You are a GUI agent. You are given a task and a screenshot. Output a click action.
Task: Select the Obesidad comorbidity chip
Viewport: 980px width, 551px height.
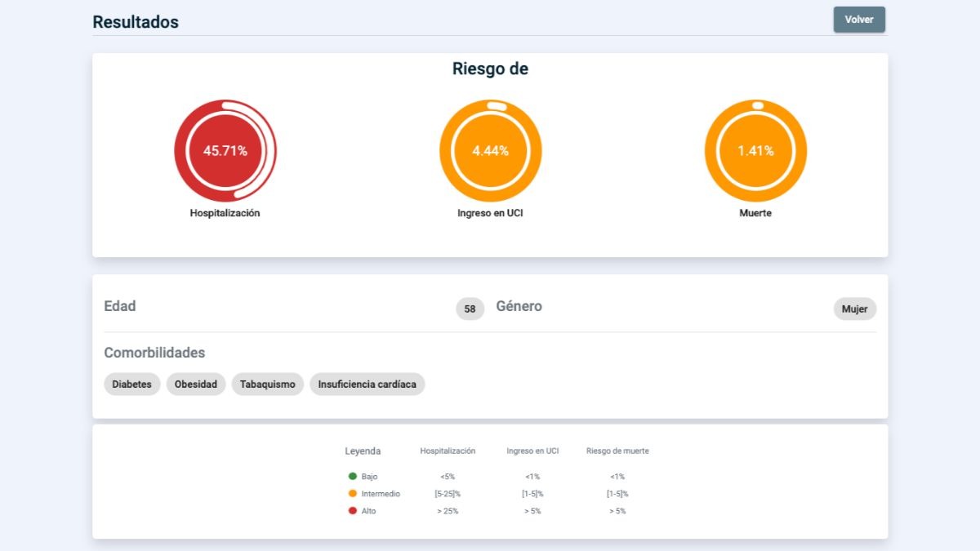(196, 384)
